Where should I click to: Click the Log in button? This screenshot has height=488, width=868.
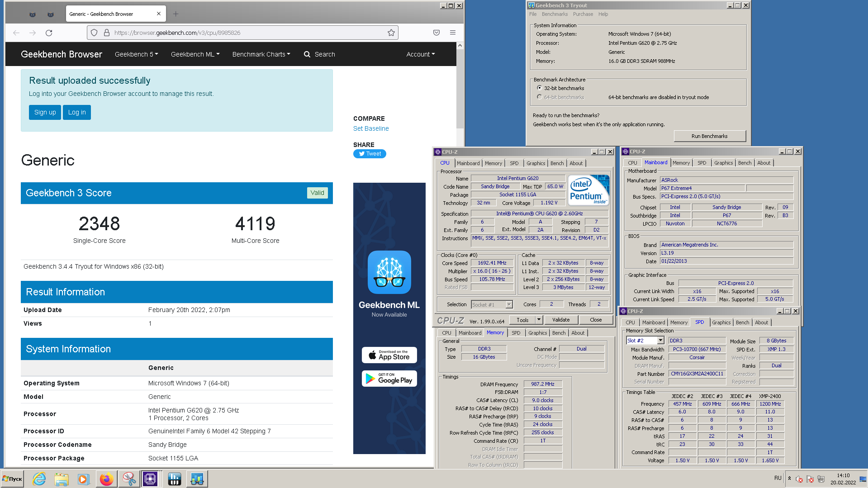(77, 113)
